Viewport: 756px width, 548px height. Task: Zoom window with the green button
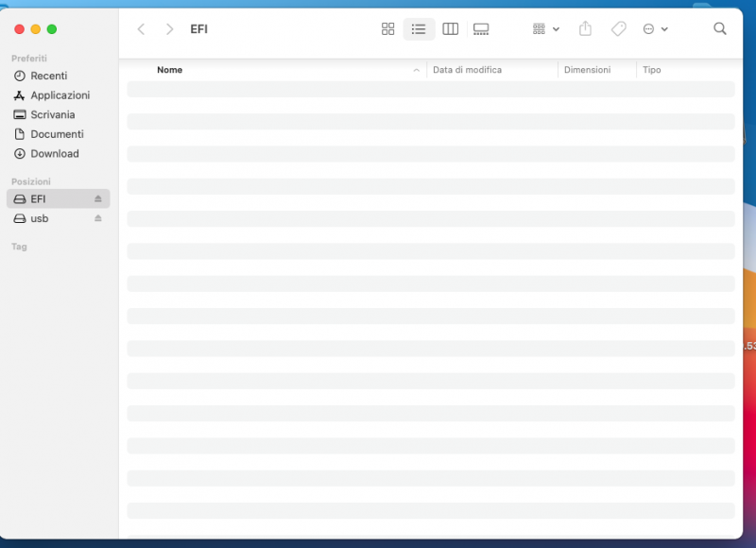pyautogui.click(x=52, y=29)
